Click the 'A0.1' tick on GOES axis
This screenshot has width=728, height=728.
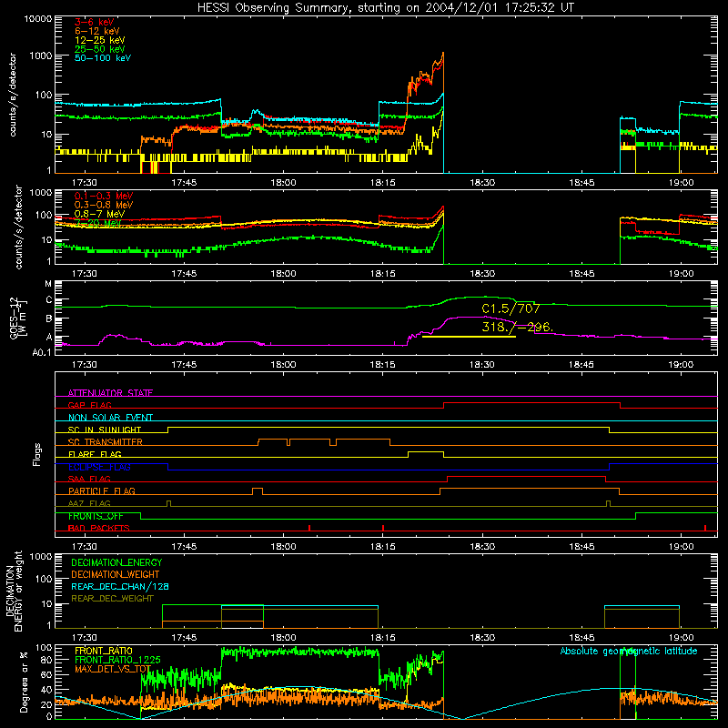[42, 352]
